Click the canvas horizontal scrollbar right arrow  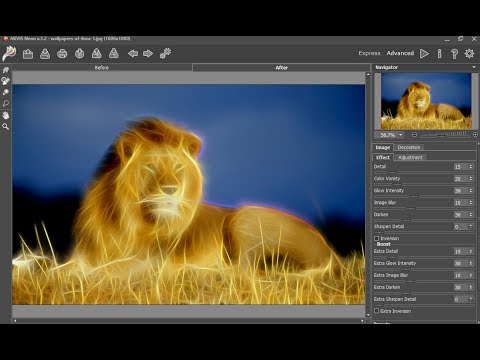click(x=362, y=321)
